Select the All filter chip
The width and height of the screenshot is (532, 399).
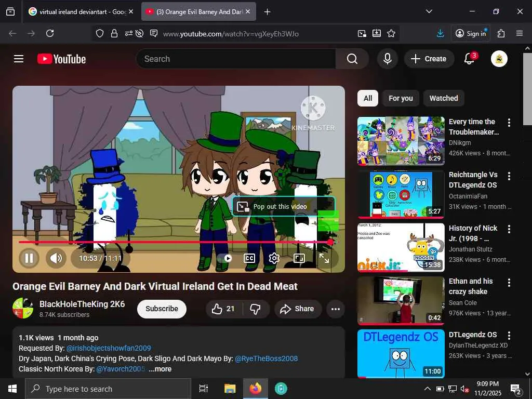point(368,98)
